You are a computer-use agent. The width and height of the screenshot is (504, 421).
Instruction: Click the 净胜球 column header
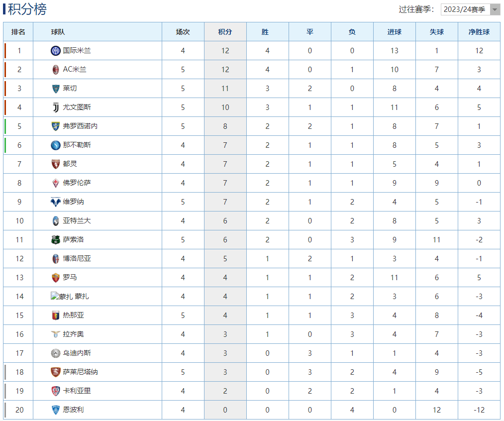coord(479,32)
